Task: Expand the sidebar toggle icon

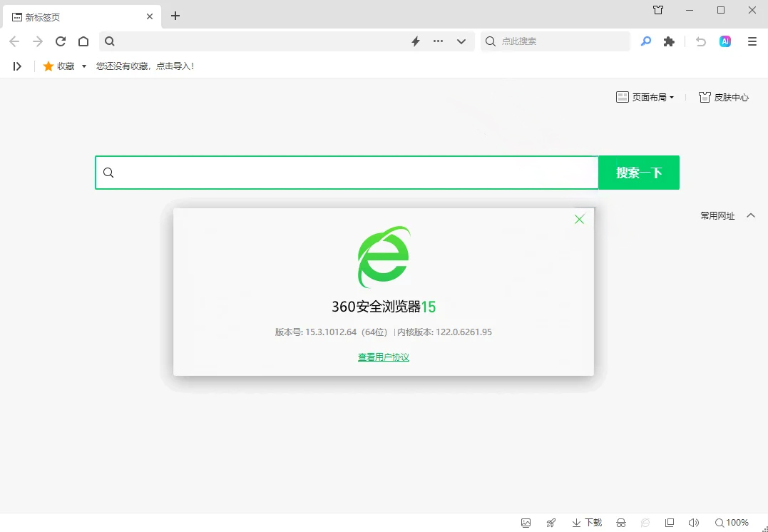Action: [17, 66]
